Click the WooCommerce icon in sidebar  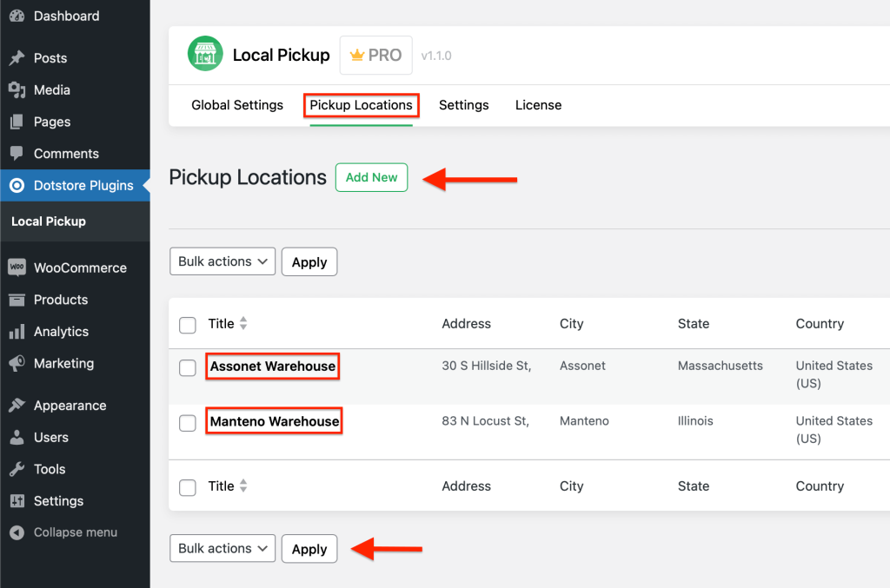point(17,268)
